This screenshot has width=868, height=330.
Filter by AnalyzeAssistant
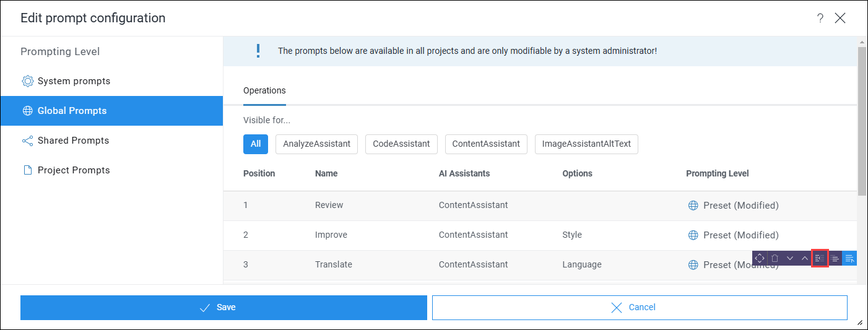coord(317,144)
